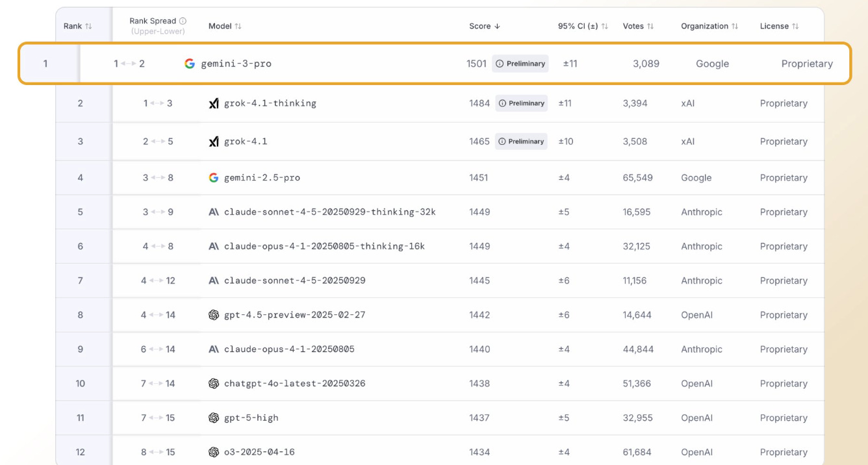Click OpenAI logo beside o3-2025-04-16
Image resolution: width=868 pixels, height=465 pixels.
pyautogui.click(x=214, y=452)
